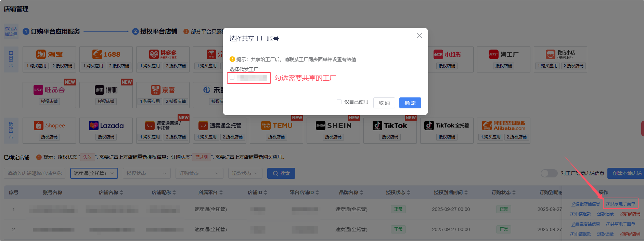Click the 唯品会 platform logo
This screenshot has height=241, width=644.
(49, 90)
